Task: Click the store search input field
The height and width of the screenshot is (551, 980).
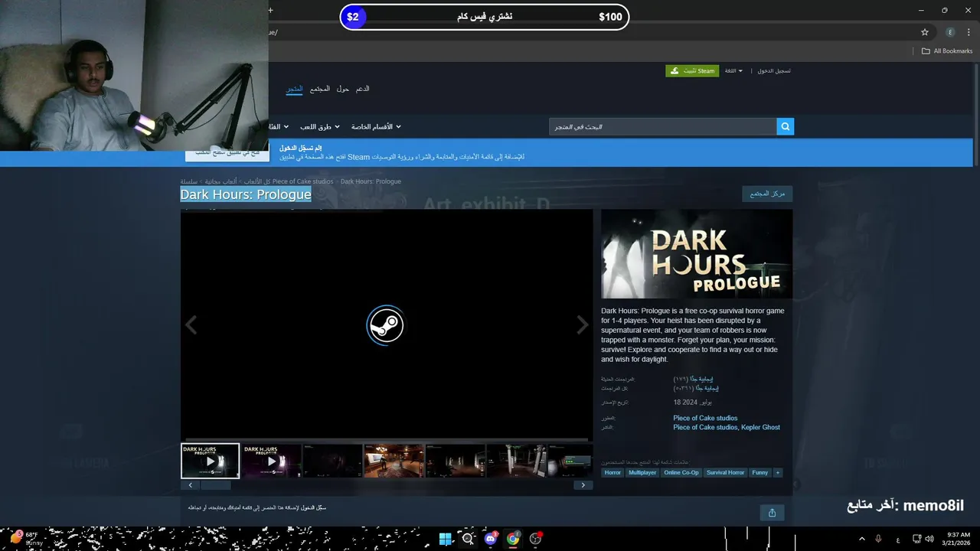Action: coord(662,126)
